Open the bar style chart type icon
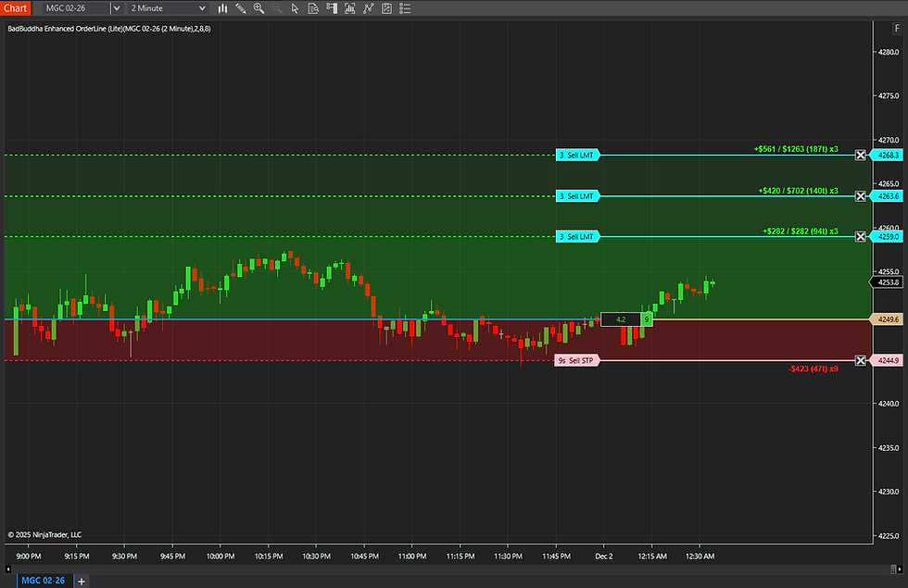The width and height of the screenshot is (908, 588). tap(222, 8)
